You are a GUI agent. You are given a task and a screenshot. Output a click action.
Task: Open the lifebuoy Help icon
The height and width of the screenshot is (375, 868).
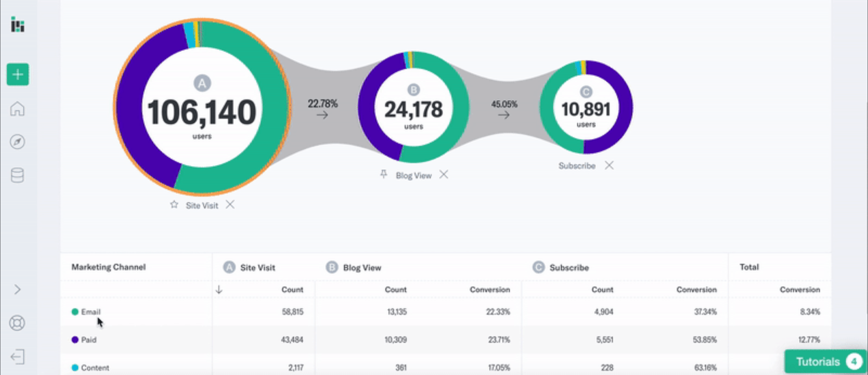17,323
